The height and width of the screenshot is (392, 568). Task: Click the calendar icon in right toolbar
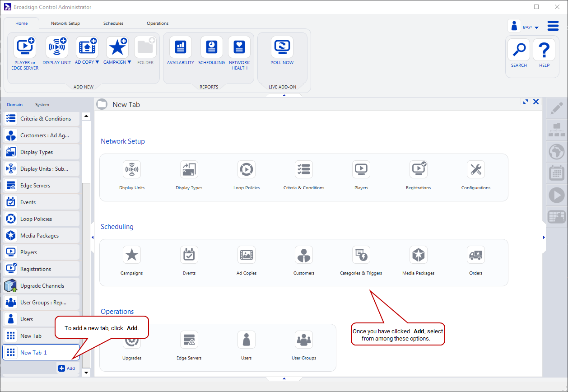pos(557,173)
